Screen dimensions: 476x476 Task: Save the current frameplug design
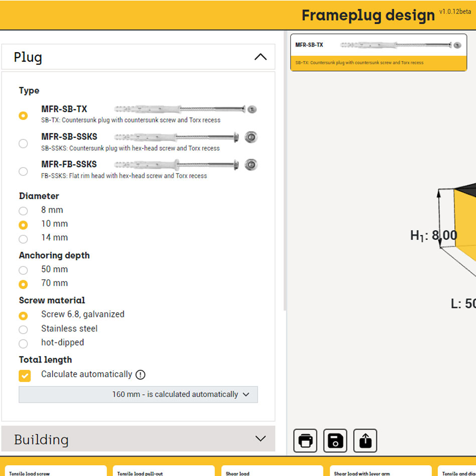(x=335, y=440)
